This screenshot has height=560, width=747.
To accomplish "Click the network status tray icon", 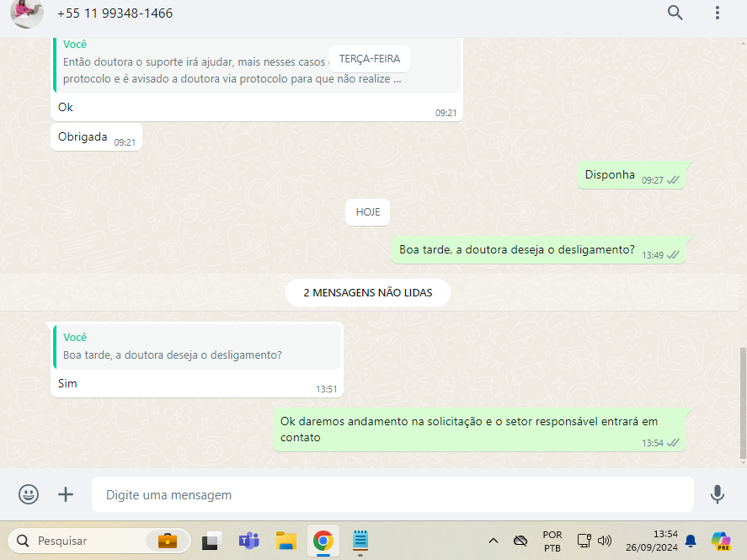I will pos(584,541).
